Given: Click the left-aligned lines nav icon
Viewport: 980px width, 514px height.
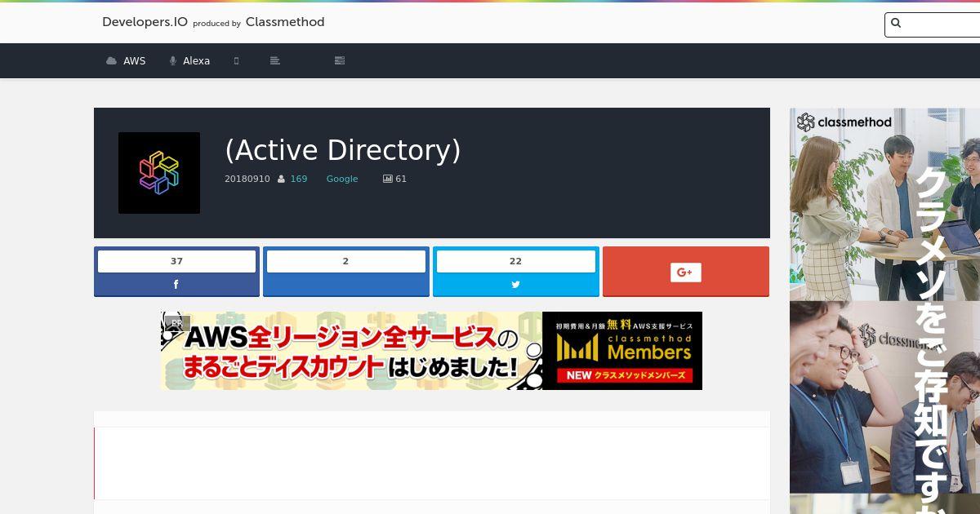Looking at the screenshot, I should coord(275,60).
